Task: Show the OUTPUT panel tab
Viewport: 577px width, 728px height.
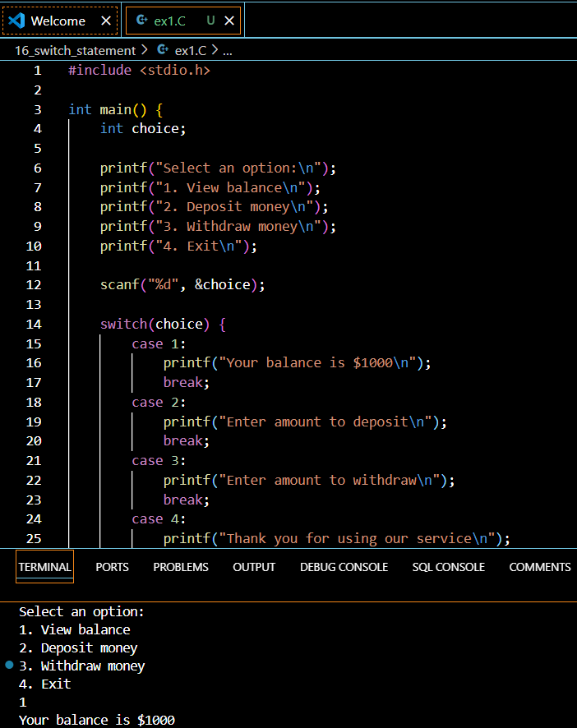Action: click(254, 567)
